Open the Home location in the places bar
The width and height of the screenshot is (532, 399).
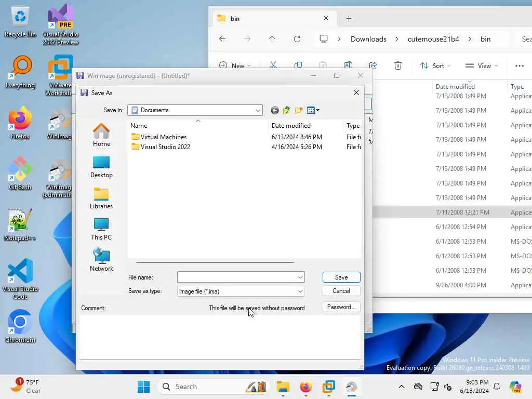(101, 135)
